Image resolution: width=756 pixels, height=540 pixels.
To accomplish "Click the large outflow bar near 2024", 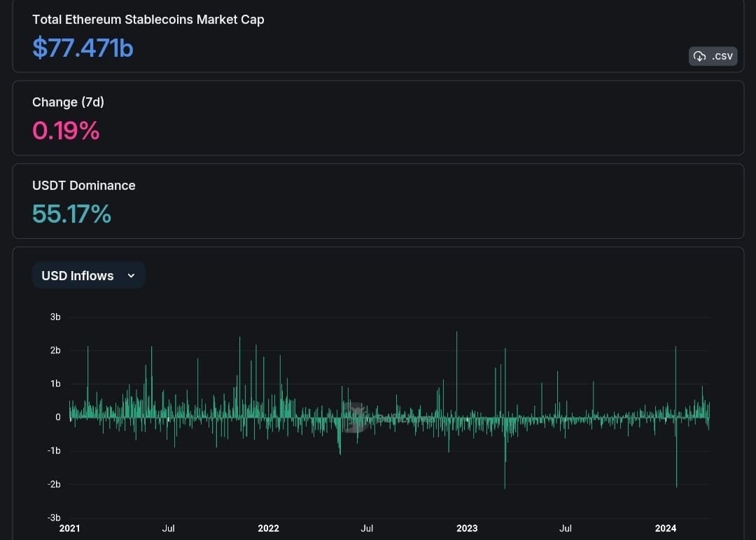I will (x=676, y=455).
